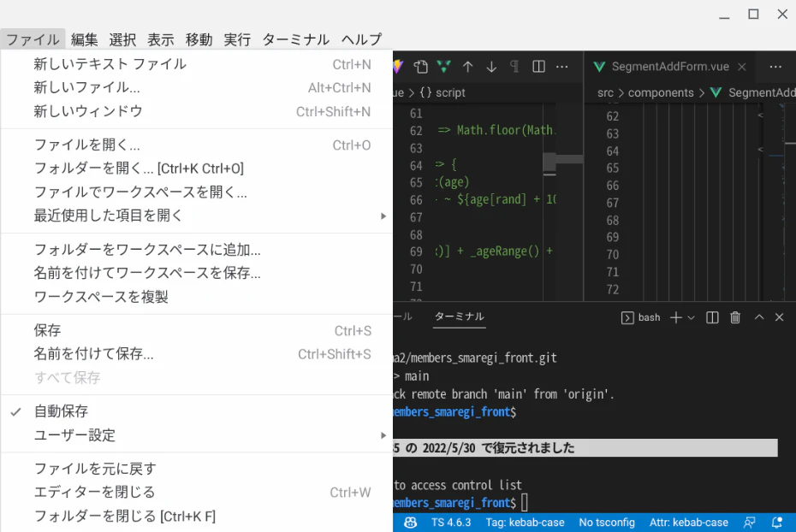The width and height of the screenshot is (796, 532).
Task: Open the changes file icon in editor toolbar
Action: (x=420, y=67)
